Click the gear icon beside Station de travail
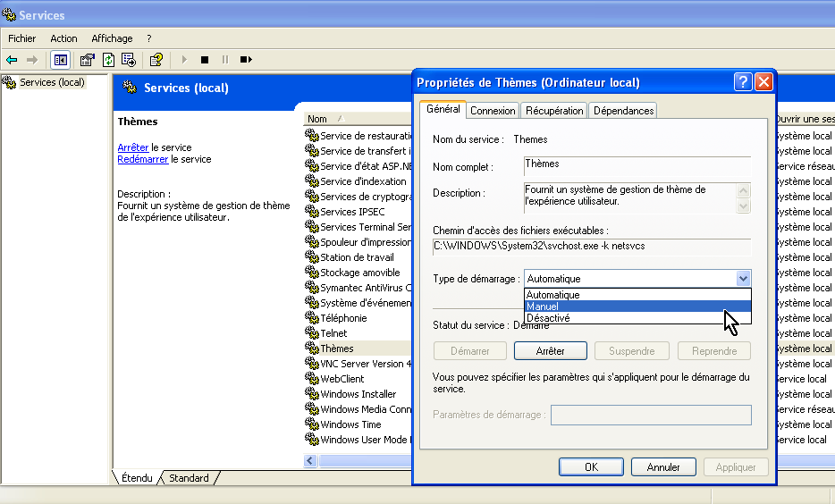Viewport: 835px width, 504px height. 311,257
